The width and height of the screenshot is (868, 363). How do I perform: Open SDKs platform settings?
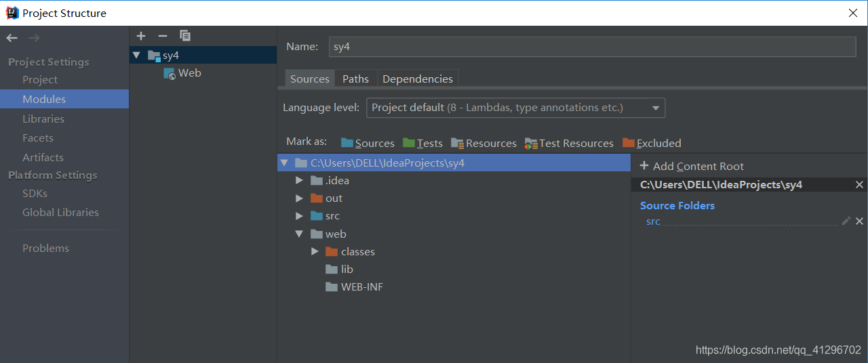click(35, 193)
